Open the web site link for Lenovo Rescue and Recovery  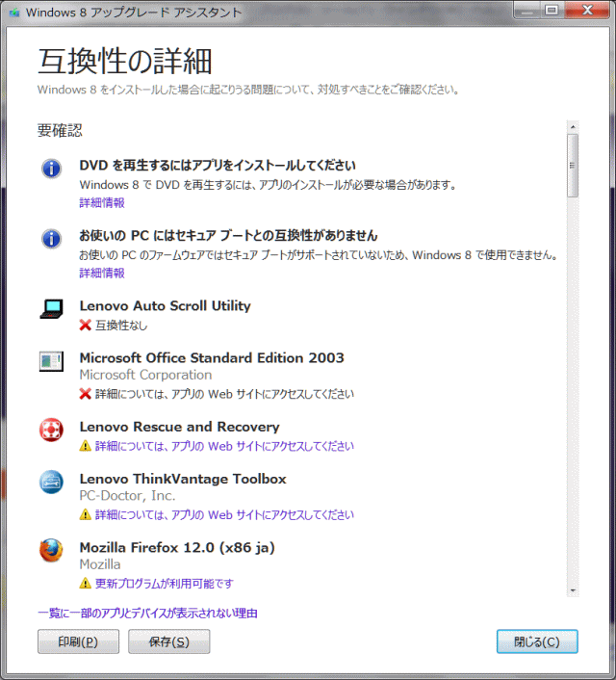[x=224, y=446]
